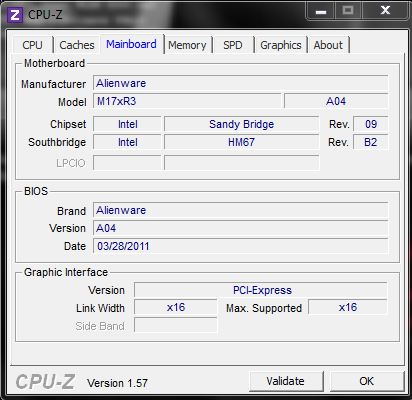Go to the SPD tab

pos(233,45)
